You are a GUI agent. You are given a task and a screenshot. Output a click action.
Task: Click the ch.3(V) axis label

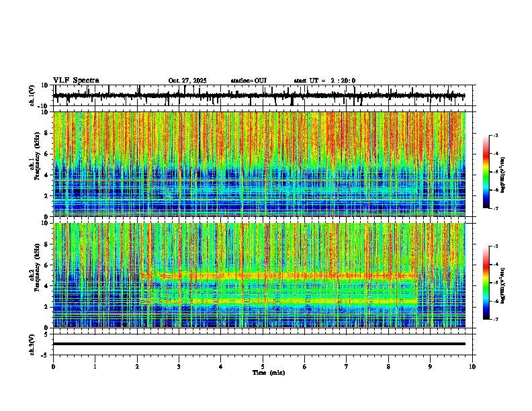(32, 345)
